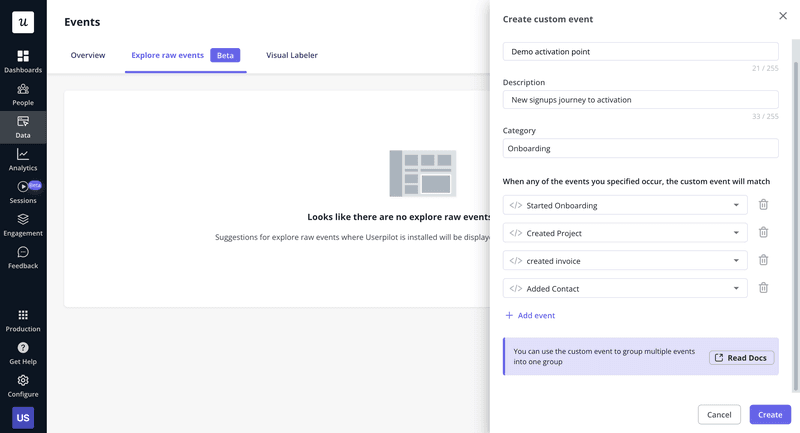Image resolution: width=800 pixels, height=433 pixels.
Task: Delete the Started Onboarding event row
Action: point(763,205)
